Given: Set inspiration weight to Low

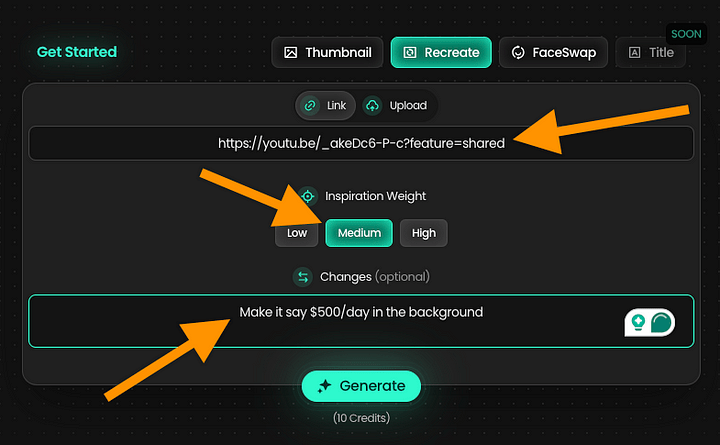Looking at the screenshot, I should tap(297, 233).
